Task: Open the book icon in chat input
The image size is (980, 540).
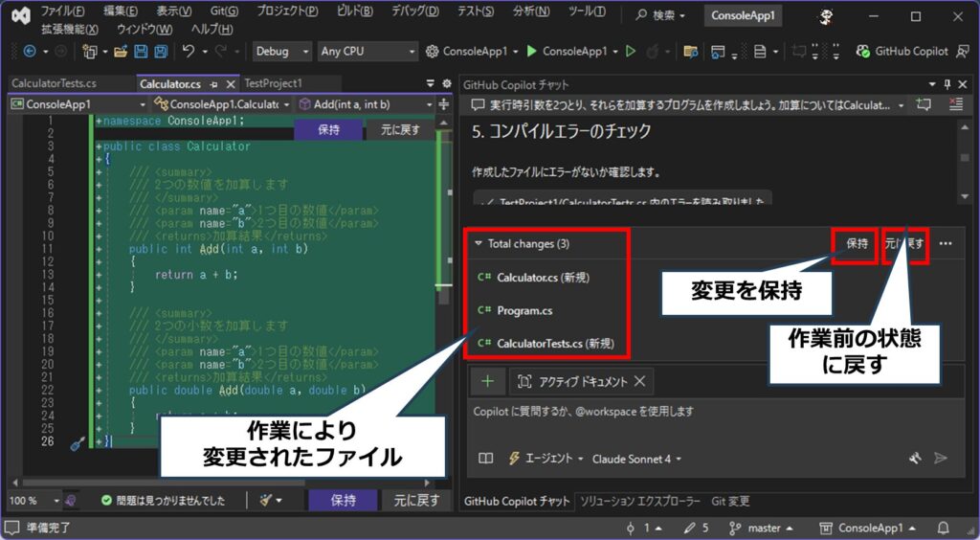Action: point(486,459)
